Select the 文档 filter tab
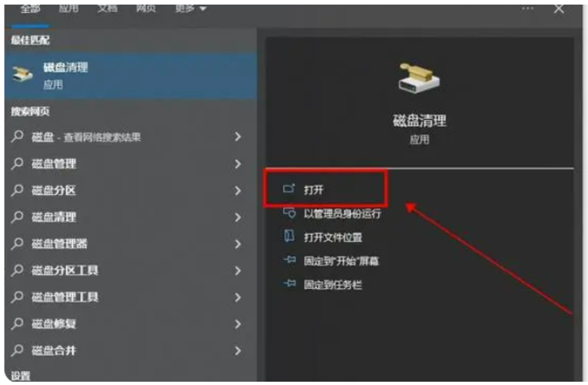588x385 pixels. click(107, 9)
